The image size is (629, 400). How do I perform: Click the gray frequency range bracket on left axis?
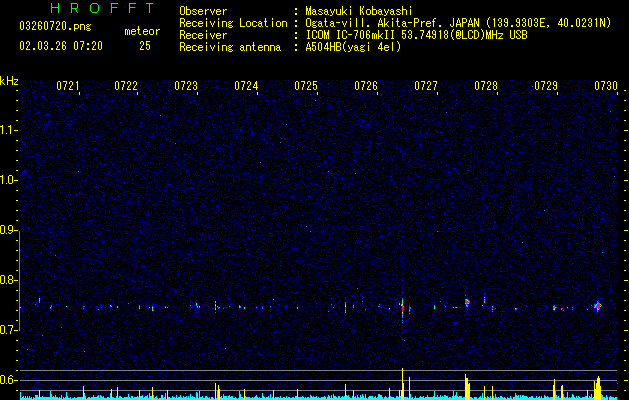point(19,280)
